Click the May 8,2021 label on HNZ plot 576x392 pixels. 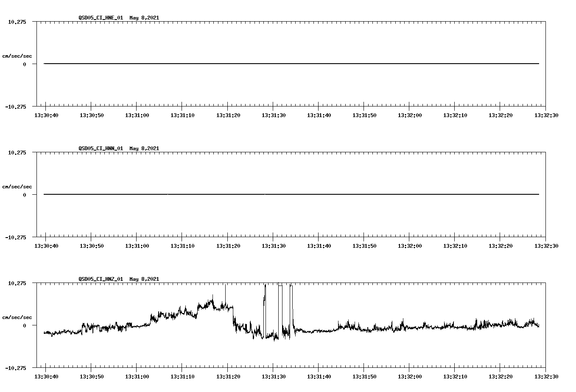coord(144,279)
